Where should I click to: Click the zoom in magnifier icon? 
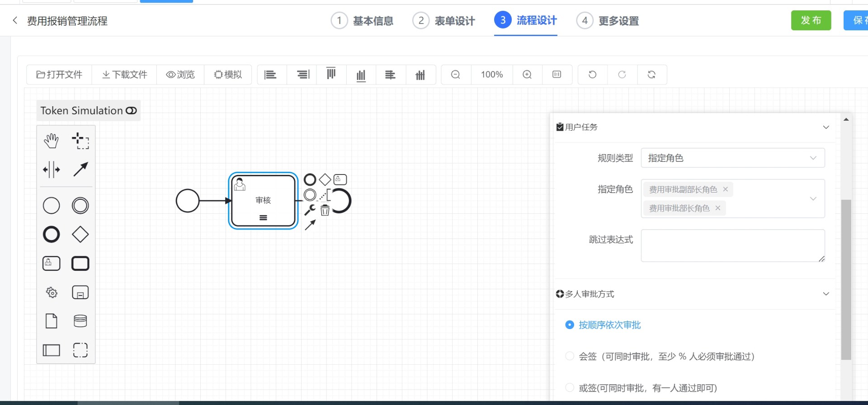click(527, 75)
